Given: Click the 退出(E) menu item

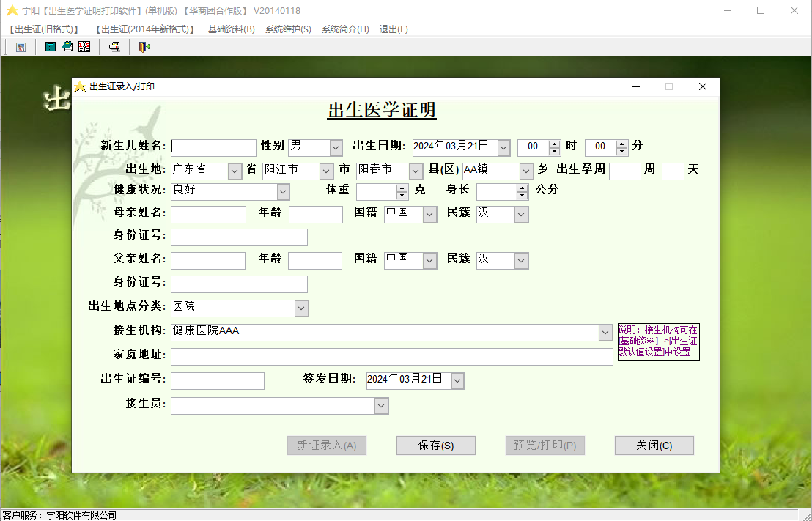Looking at the screenshot, I should coord(394,29).
